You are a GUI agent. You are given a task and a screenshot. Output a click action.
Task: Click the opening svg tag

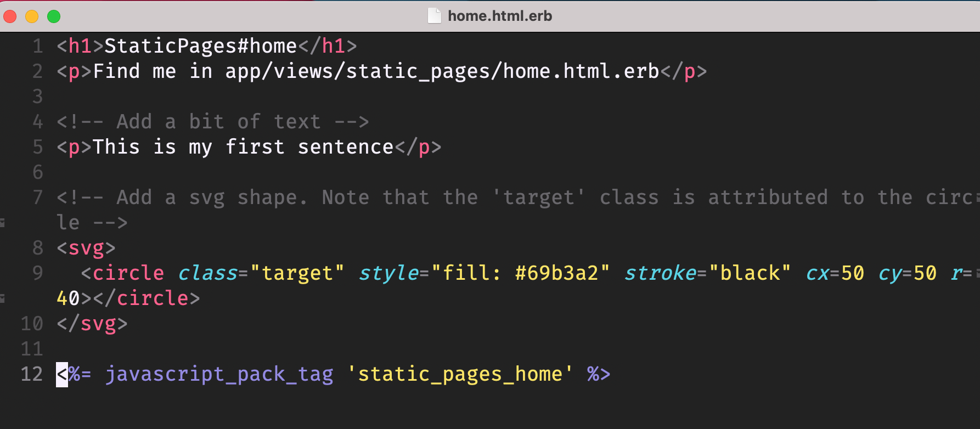[x=86, y=248]
